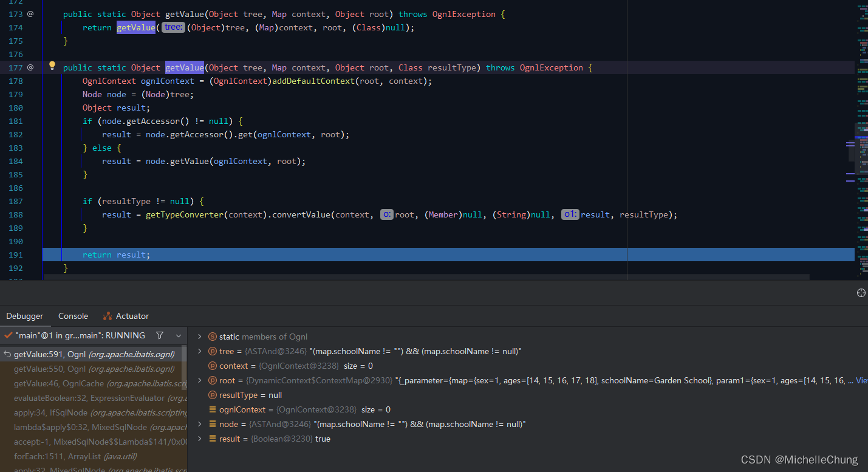Click the horizontal scrollbar below the code editor
Viewport: 868px width, 472px height.
(x=426, y=277)
